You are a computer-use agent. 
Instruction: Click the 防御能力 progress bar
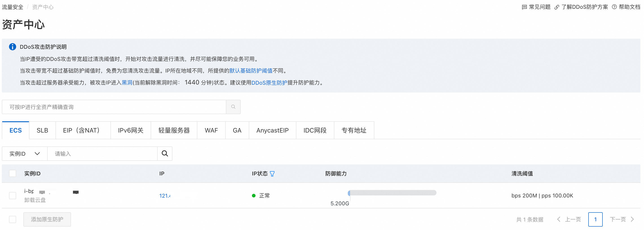pos(392,192)
